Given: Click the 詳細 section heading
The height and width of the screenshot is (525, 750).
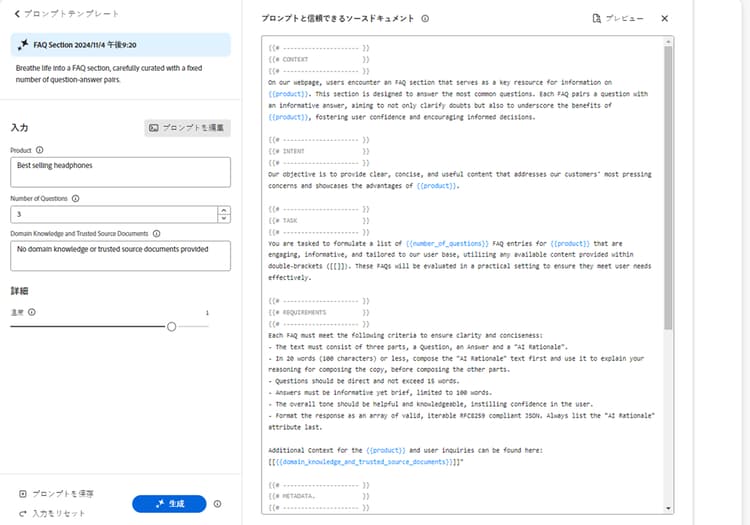Looking at the screenshot, I should (20, 291).
